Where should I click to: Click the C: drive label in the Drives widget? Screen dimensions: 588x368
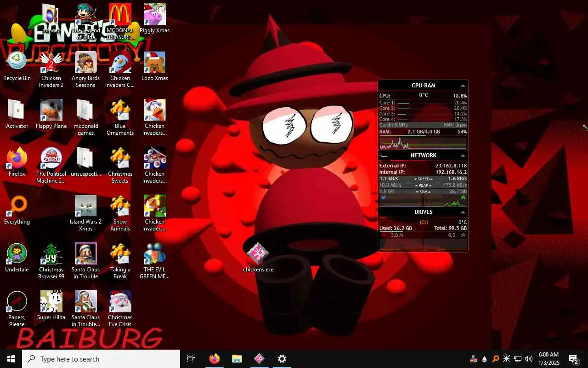pyautogui.click(x=424, y=222)
